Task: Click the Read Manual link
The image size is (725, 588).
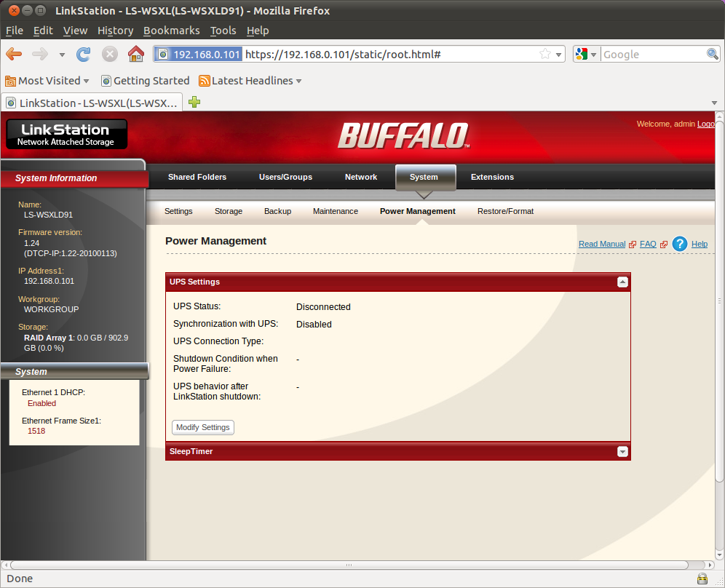Action: pyautogui.click(x=601, y=244)
